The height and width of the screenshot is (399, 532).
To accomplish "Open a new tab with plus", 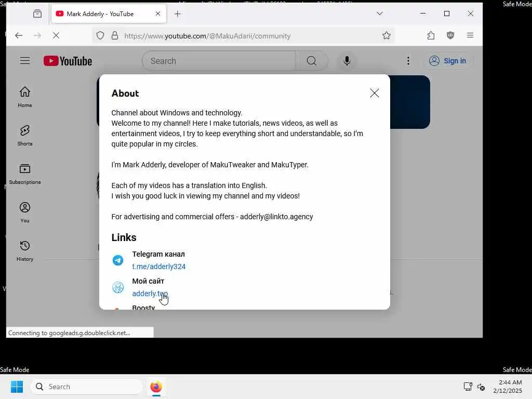I will coord(178,14).
